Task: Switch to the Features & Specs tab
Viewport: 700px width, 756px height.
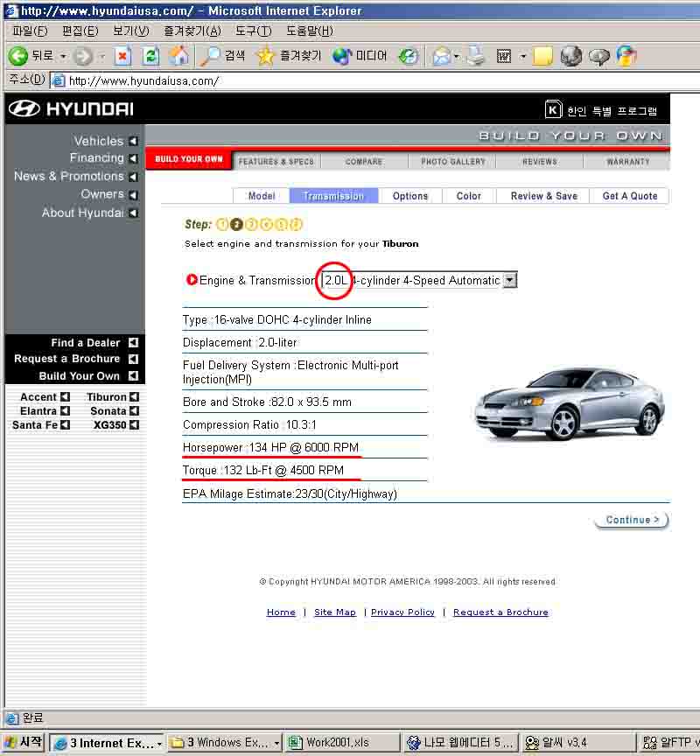Action: 276,162
